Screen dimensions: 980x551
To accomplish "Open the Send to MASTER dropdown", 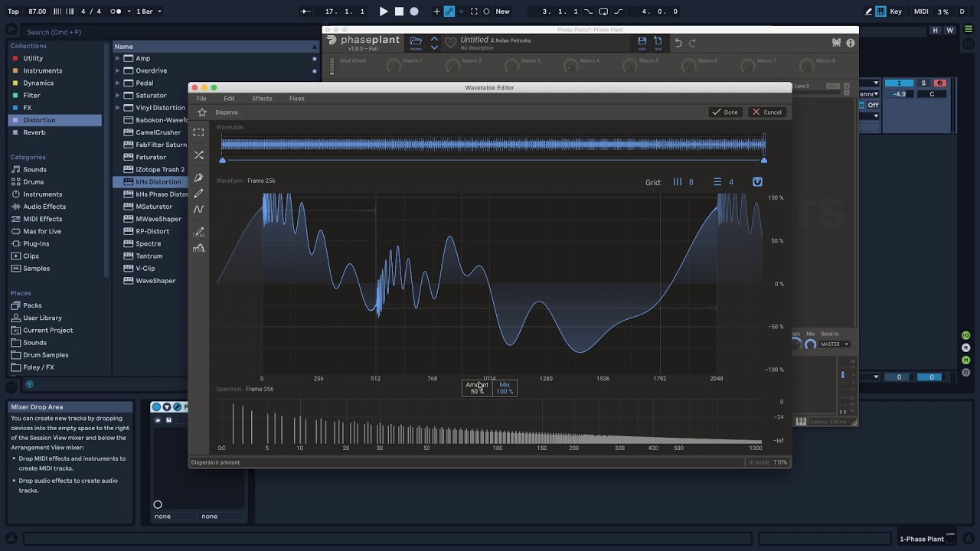I will (835, 344).
